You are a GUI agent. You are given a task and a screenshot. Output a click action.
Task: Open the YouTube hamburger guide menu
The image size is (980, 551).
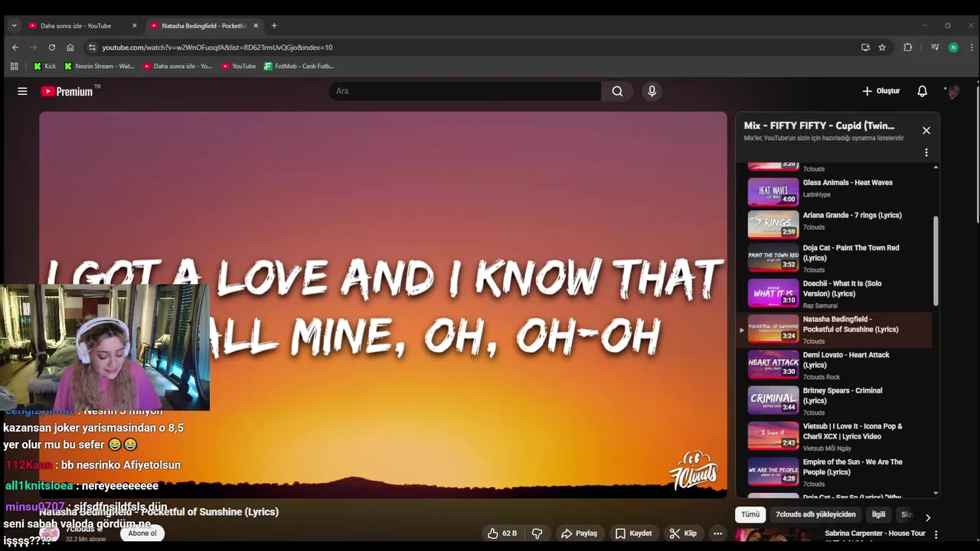pos(22,91)
